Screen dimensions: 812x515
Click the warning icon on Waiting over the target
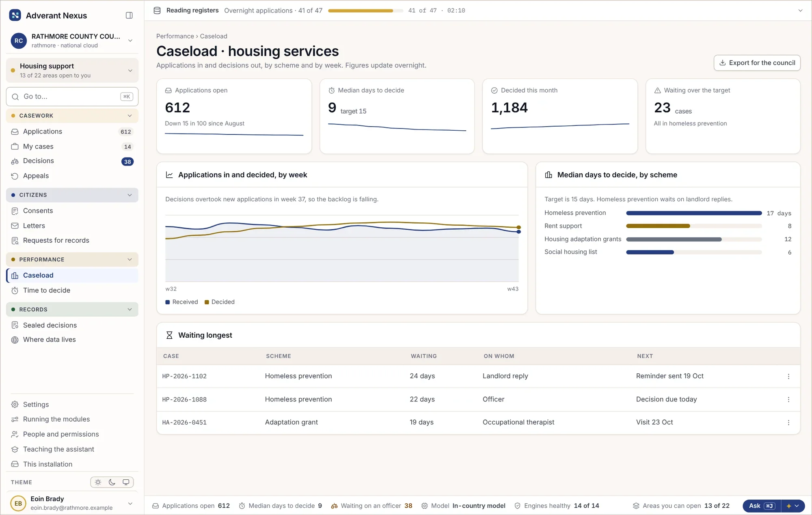(x=657, y=91)
